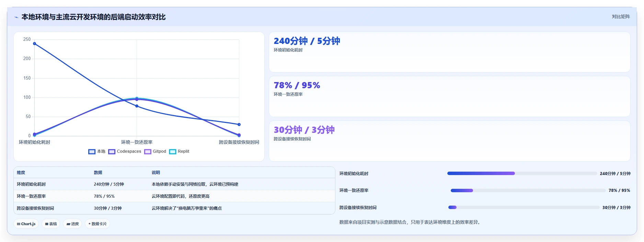This screenshot has width=644, height=242.
Task: Click the large 78% / 95% card heading
Action: click(297, 85)
